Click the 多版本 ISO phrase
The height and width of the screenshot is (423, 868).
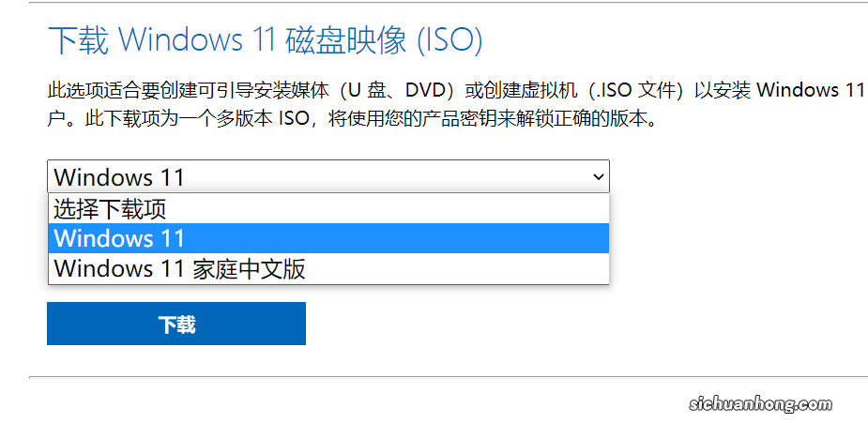[x=262, y=119]
